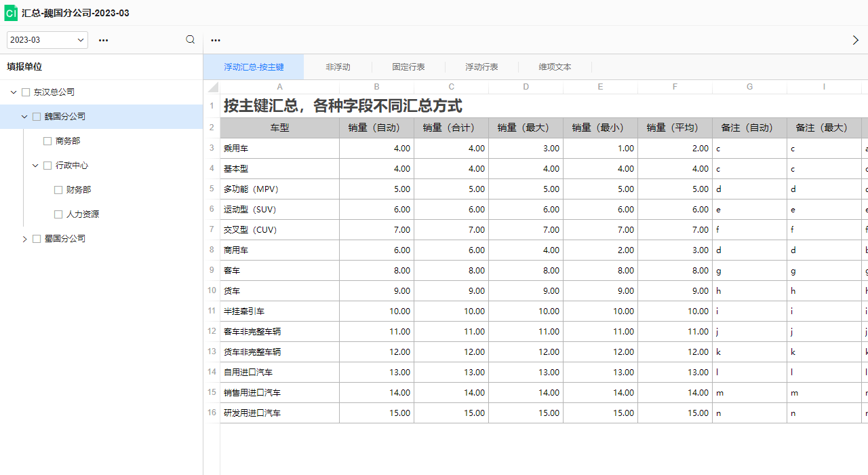Screen dimensions: 868x475
Task: Open the search icon in the toolbar
Action: (x=190, y=39)
